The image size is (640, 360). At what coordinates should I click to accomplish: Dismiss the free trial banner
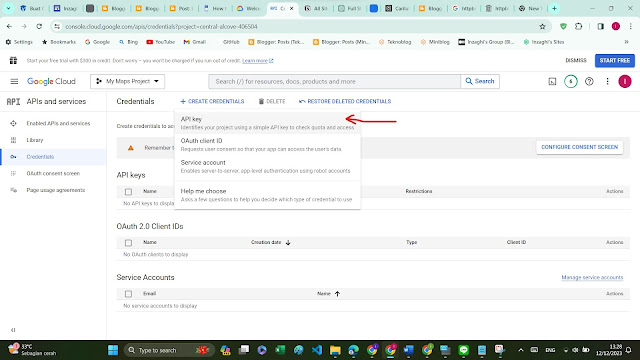tap(576, 60)
